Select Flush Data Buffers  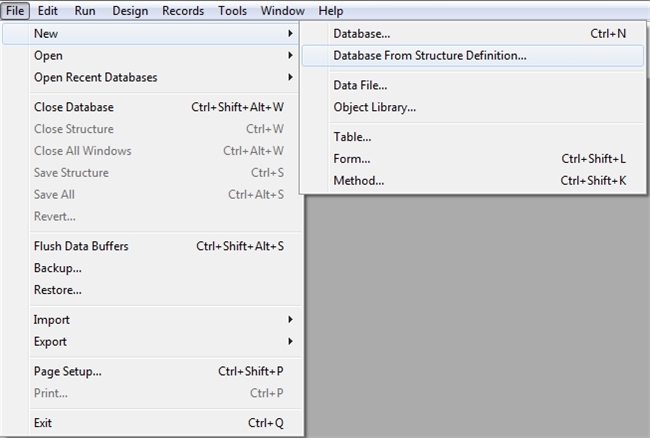click(x=81, y=246)
